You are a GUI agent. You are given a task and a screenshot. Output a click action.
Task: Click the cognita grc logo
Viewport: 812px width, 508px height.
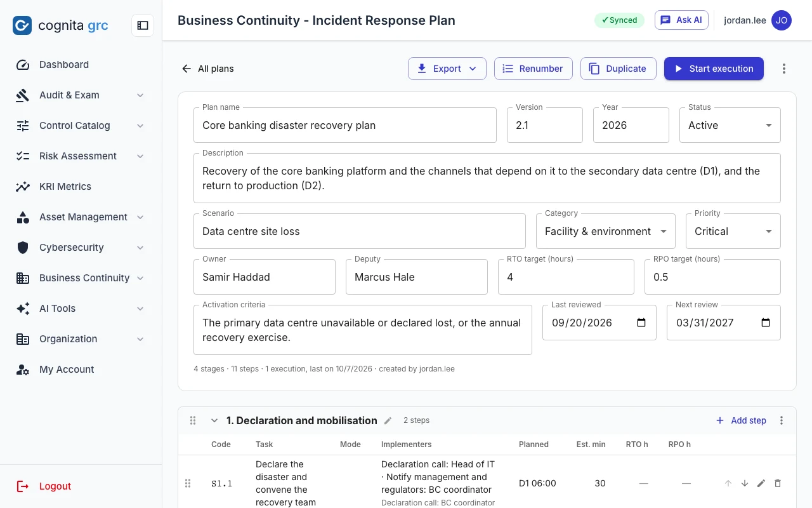[61, 25]
